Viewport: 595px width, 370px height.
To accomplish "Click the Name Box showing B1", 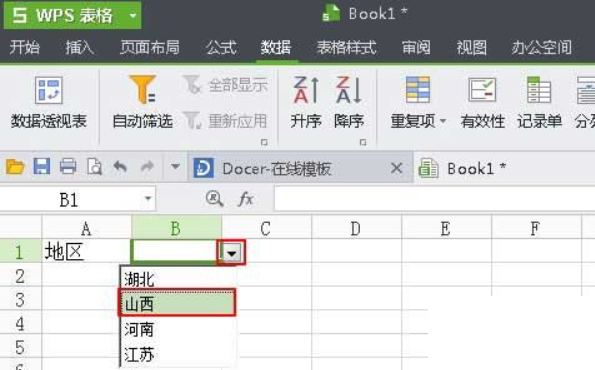I will (69, 199).
